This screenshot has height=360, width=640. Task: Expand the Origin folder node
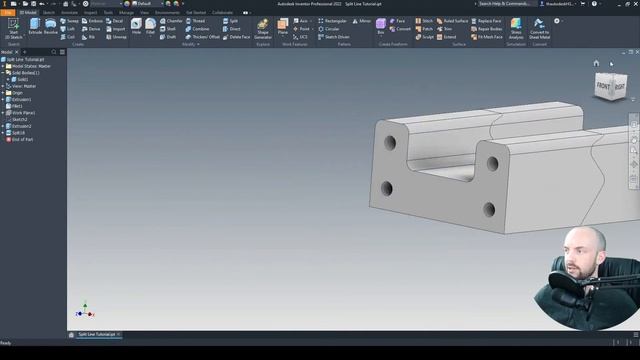coord(3,93)
